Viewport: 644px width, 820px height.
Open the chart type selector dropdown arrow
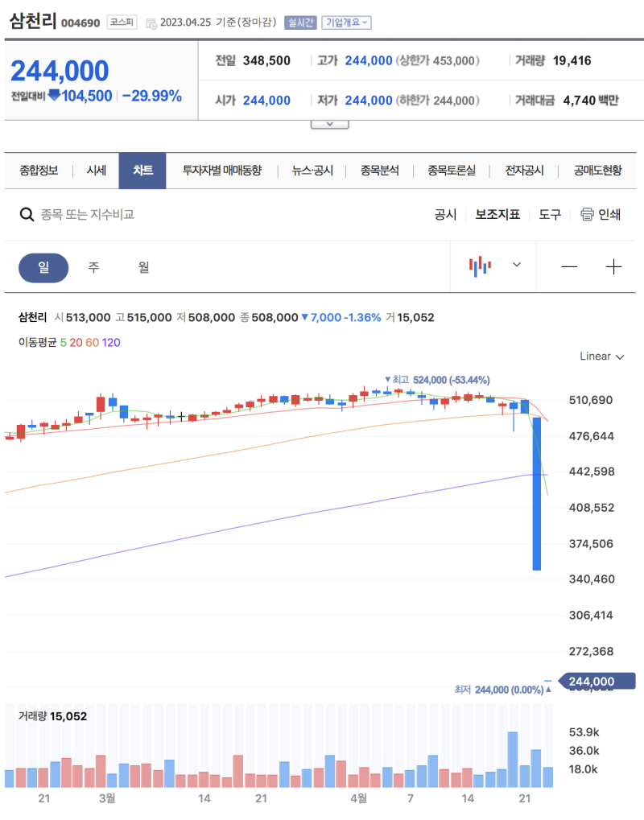(517, 266)
